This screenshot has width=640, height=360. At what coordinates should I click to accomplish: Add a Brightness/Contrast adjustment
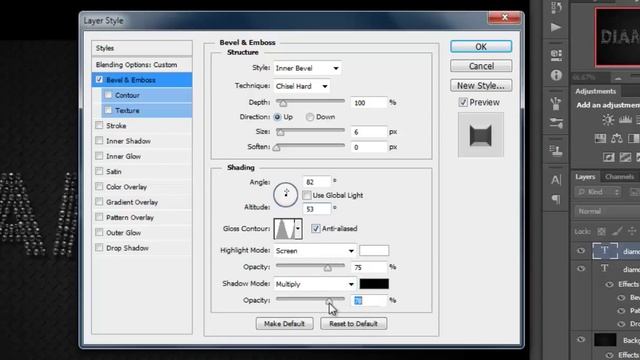point(608,120)
